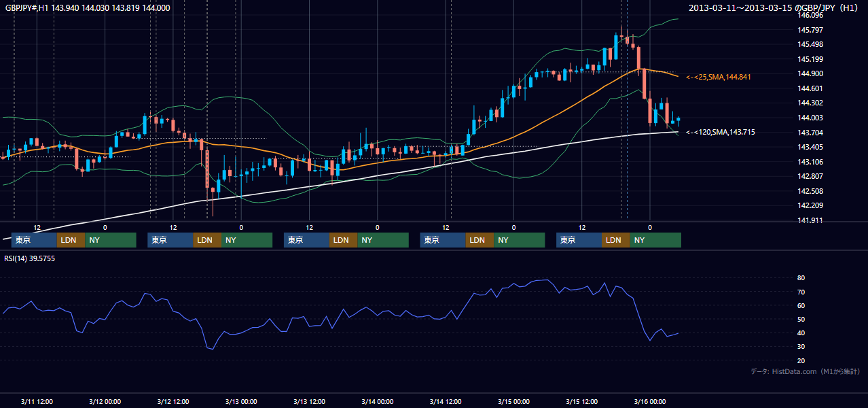Click RSI scale value 30
The image size is (868, 408).
tap(801, 347)
